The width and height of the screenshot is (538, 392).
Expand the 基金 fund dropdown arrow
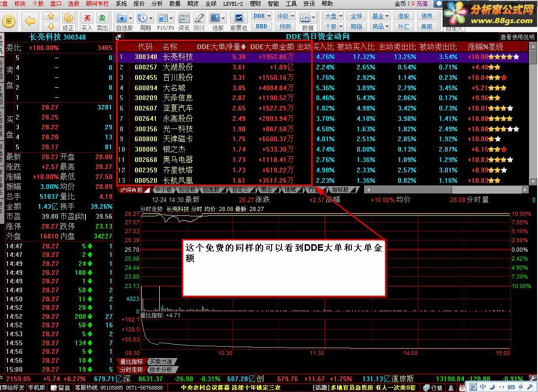[387, 16]
